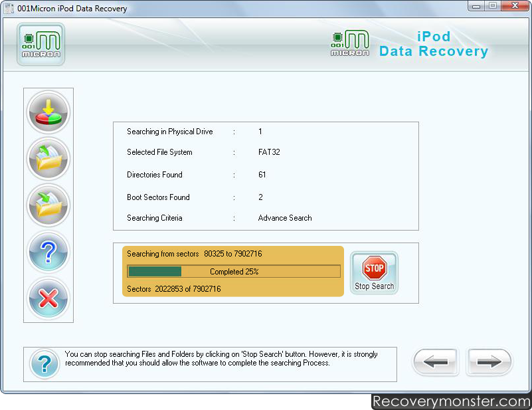
Task: Click the question mark icon in hint box
Action: 44,364
